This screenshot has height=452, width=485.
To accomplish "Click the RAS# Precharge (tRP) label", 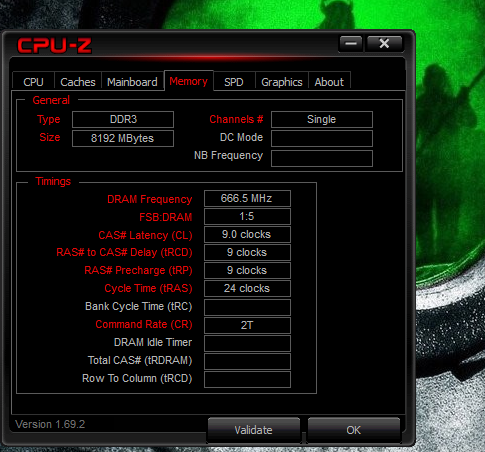I will 138,270.
